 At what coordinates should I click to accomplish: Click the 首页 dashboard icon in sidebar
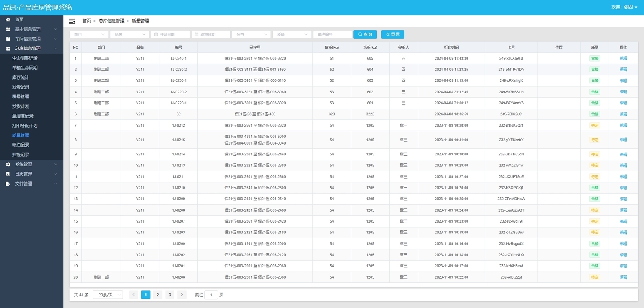click(8, 20)
